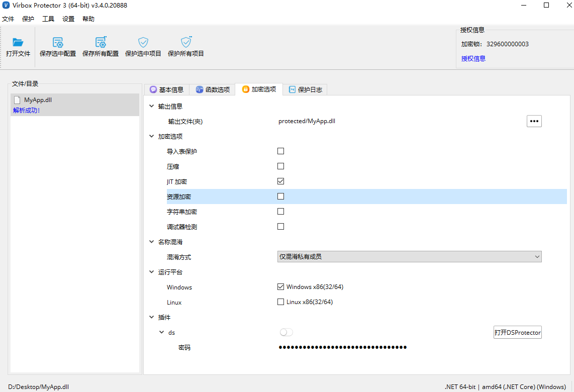Toggle the ds plugin switch on

coord(286,332)
